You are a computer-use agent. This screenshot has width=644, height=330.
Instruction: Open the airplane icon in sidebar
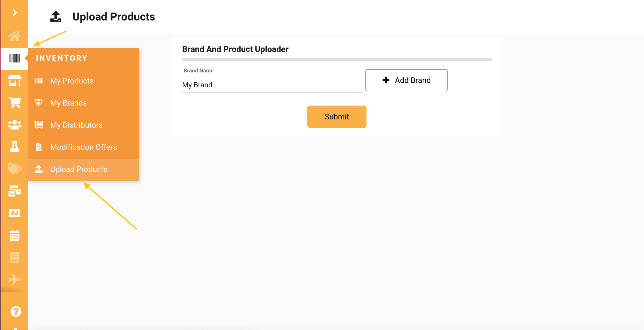coord(15,279)
